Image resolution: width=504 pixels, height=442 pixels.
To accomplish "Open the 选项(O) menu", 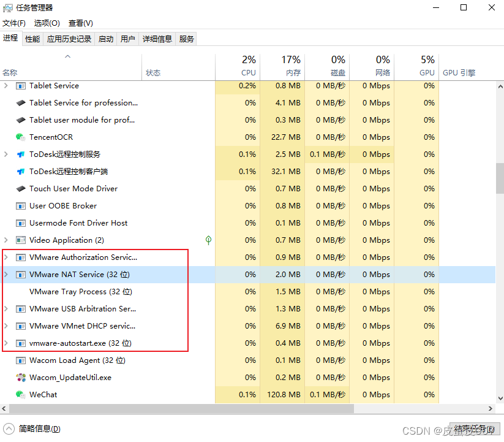I will pos(47,23).
